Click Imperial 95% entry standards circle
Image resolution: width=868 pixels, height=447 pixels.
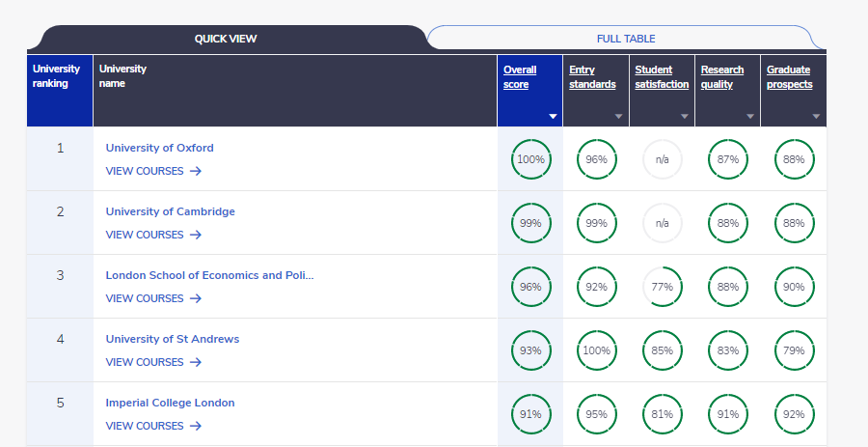click(x=597, y=414)
